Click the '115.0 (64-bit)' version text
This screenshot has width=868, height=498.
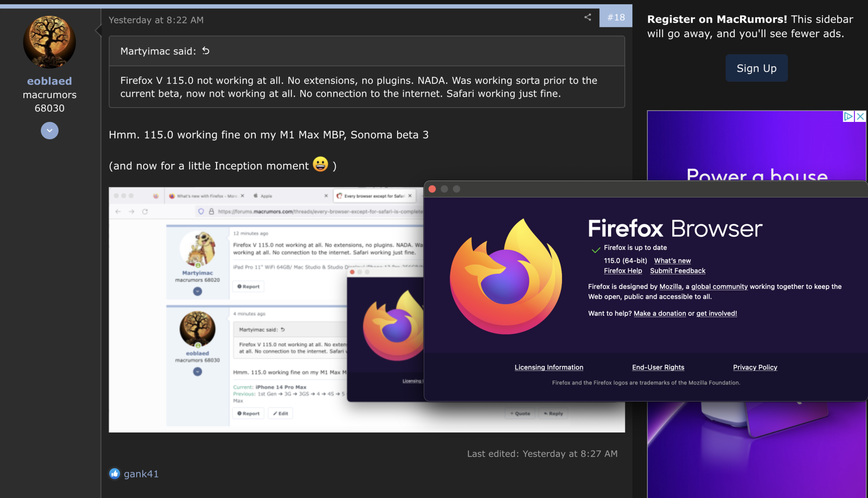[x=625, y=261]
